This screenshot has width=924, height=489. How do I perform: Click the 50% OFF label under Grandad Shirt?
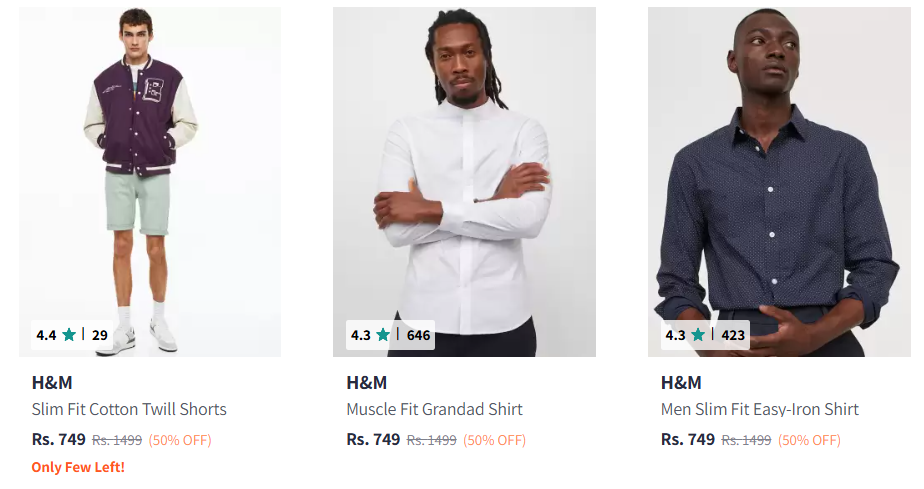click(494, 440)
